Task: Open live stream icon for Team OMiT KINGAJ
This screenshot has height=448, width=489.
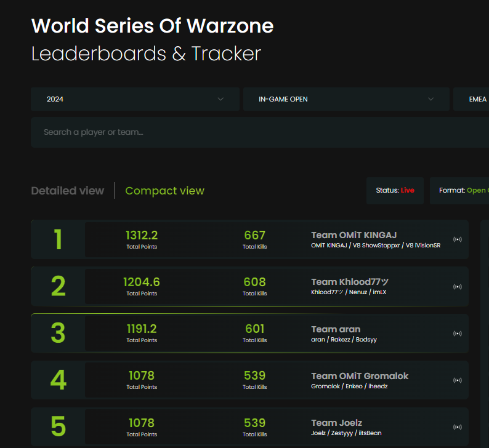Action: pos(457,239)
